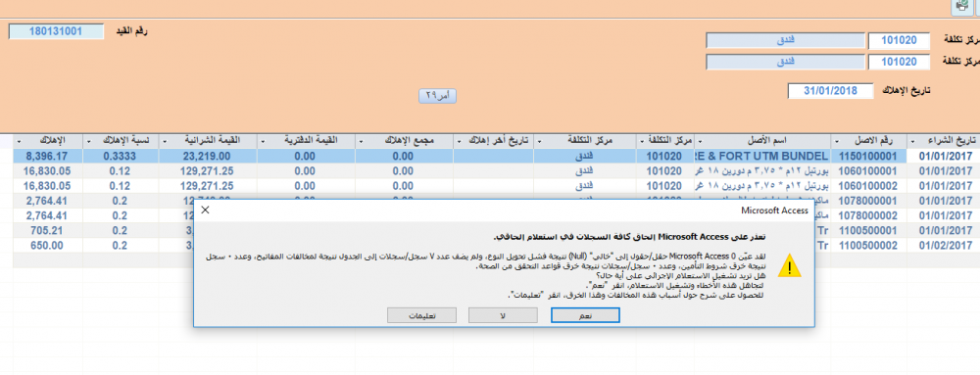Click 129,271.25 in the 1060100001 row
Image resolution: width=980 pixels, height=375 pixels.
coord(207,171)
